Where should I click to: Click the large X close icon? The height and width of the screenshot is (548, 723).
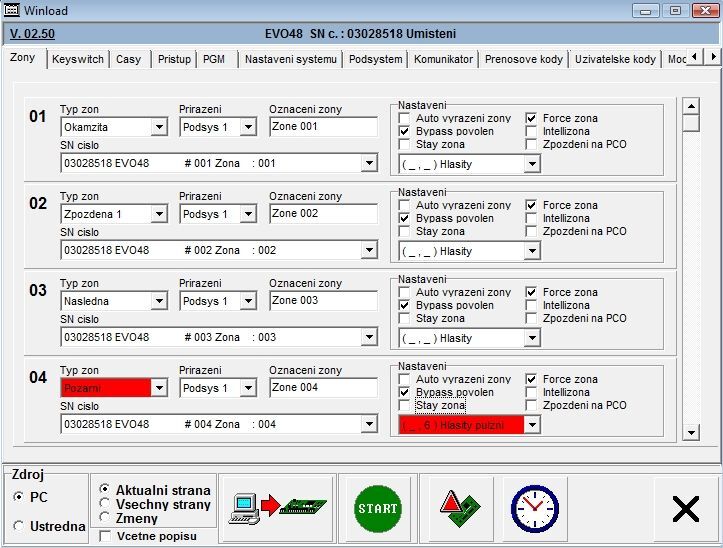coord(685,509)
